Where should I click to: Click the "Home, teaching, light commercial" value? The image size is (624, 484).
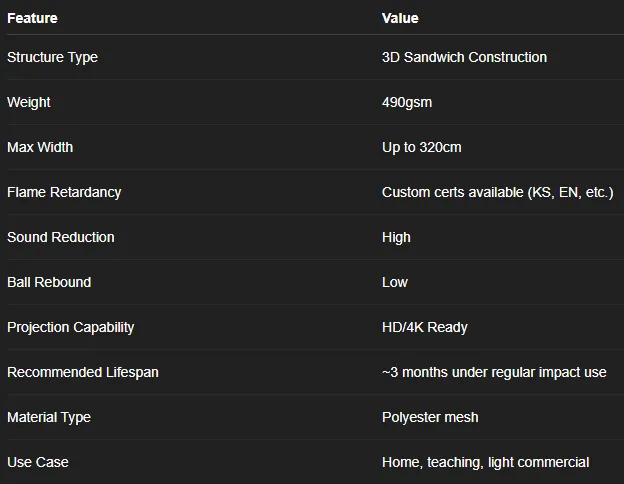coord(485,462)
